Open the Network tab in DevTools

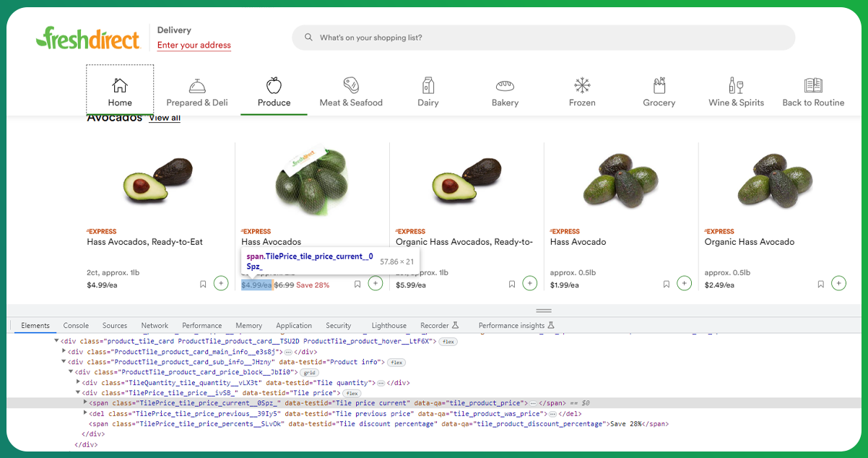point(155,326)
